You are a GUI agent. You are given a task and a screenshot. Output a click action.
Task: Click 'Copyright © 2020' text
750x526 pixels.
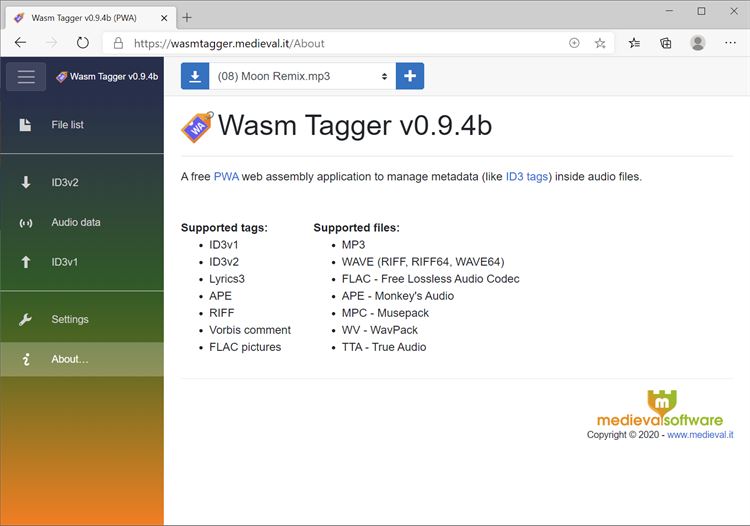pyautogui.click(x=623, y=435)
